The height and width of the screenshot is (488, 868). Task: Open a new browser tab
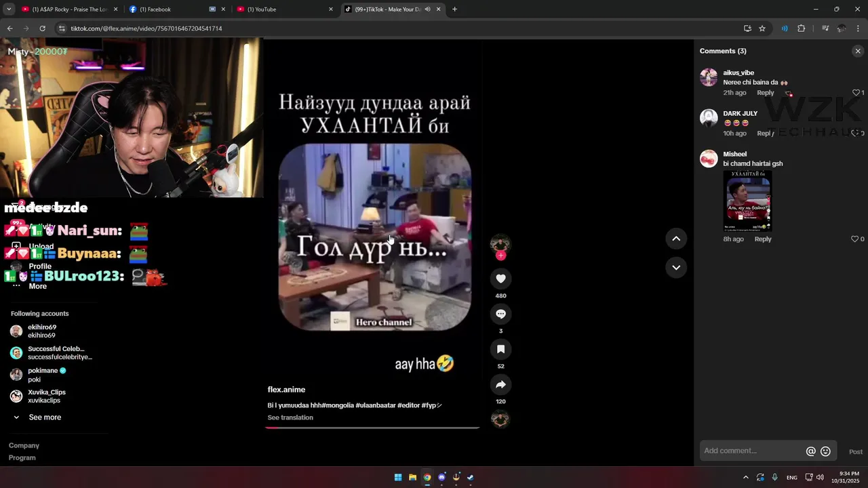click(x=454, y=9)
